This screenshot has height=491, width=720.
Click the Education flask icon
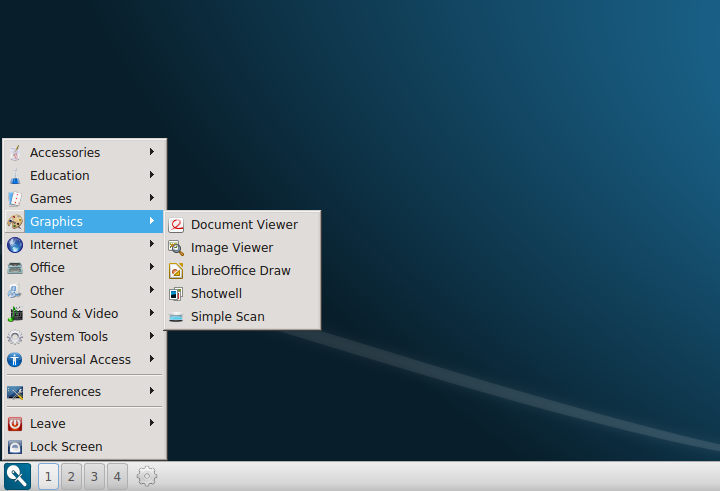click(15, 175)
